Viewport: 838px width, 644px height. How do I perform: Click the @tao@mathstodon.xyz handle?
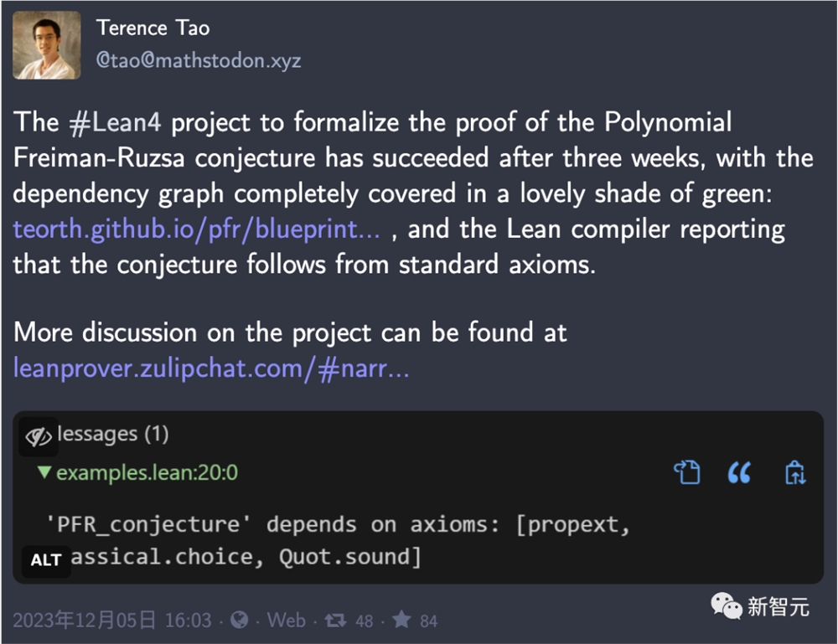(199, 60)
